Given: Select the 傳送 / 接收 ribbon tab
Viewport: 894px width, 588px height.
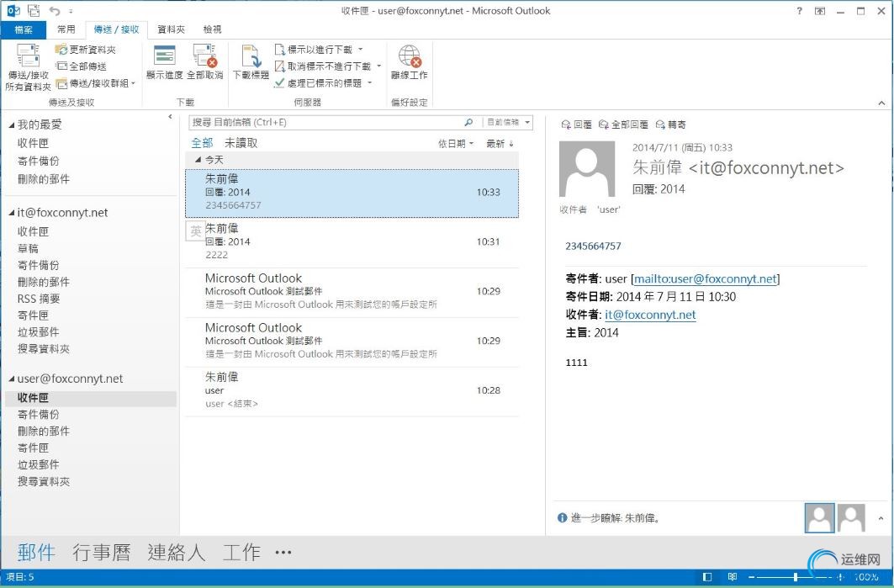Looking at the screenshot, I should pyautogui.click(x=116, y=29).
